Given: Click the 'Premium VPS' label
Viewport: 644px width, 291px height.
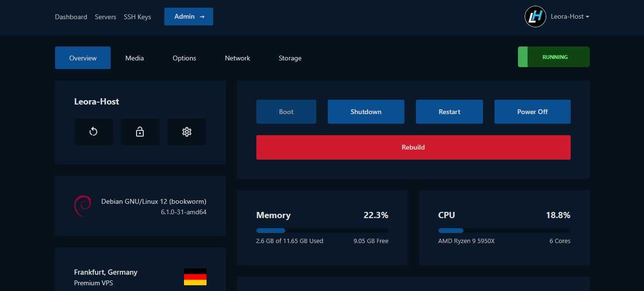Looking at the screenshot, I should pyautogui.click(x=93, y=283).
